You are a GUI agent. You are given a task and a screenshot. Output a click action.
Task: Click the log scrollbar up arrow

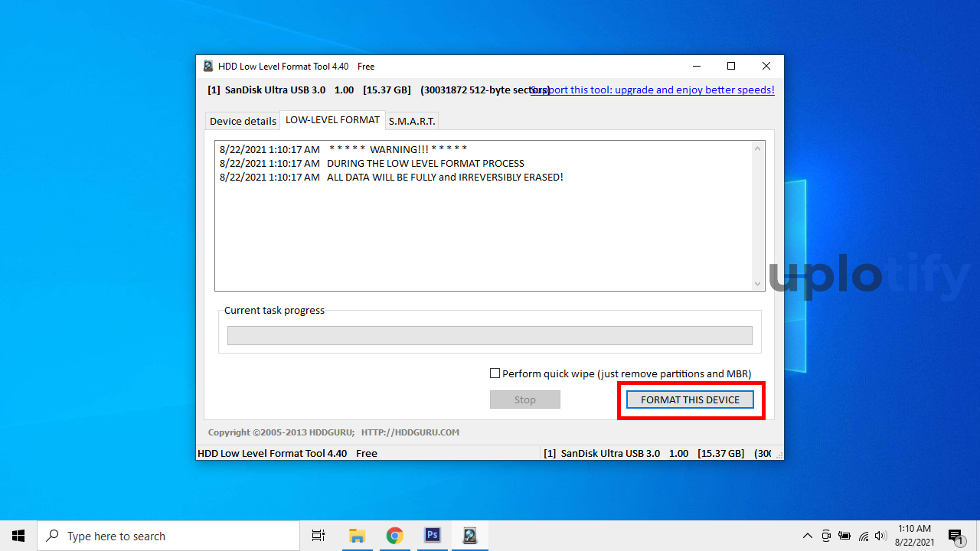pos(758,148)
